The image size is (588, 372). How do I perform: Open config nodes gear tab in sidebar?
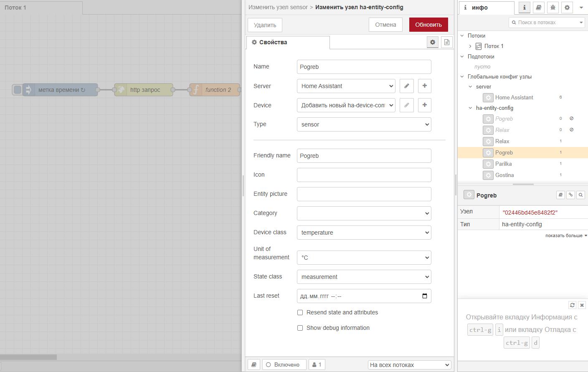tap(567, 8)
